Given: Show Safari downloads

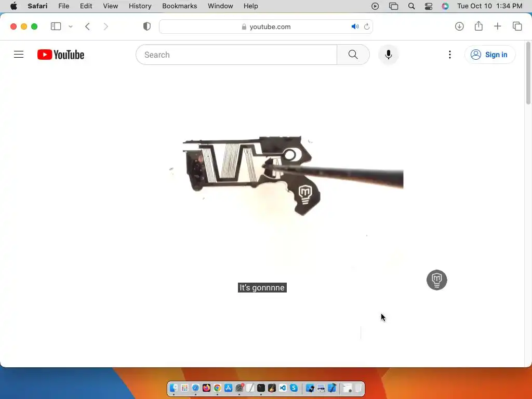Looking at the screenshot, I should 459,26.
